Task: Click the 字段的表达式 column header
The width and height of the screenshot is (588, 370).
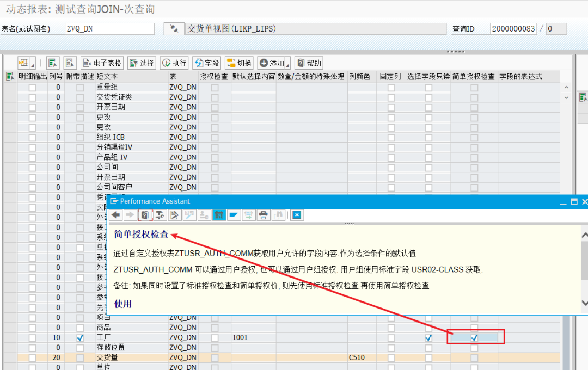Action: (x=528, y=77)
